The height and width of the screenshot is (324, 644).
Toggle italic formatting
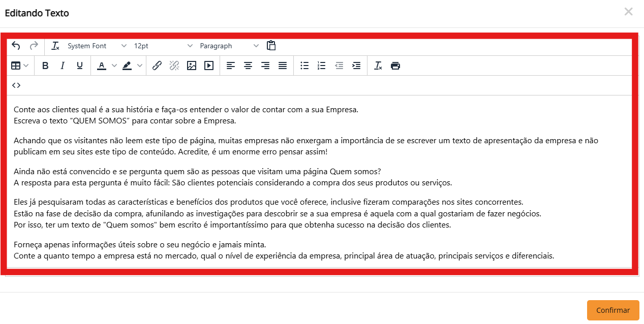(63, 66)
